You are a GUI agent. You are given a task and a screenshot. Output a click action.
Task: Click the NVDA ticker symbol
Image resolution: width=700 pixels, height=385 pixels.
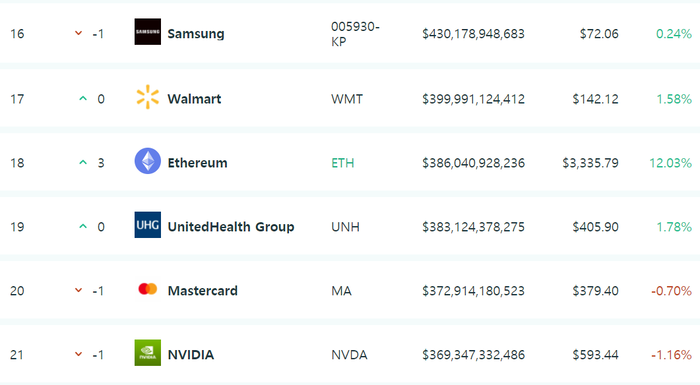(x=349, y=355)
